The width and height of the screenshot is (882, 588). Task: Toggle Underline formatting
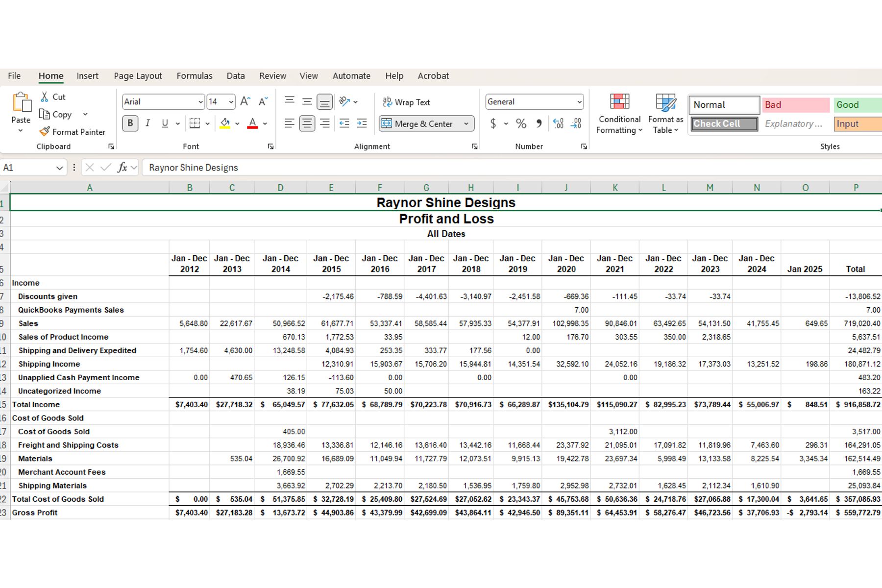[165, 123]
